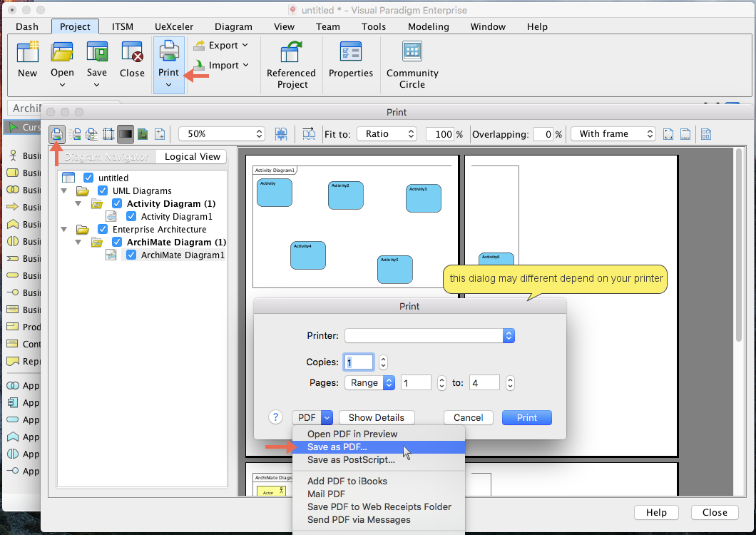This screenshot has height=535, width=756.
Task: Open the With frame dropdown
Action: [x=613, y=133]
